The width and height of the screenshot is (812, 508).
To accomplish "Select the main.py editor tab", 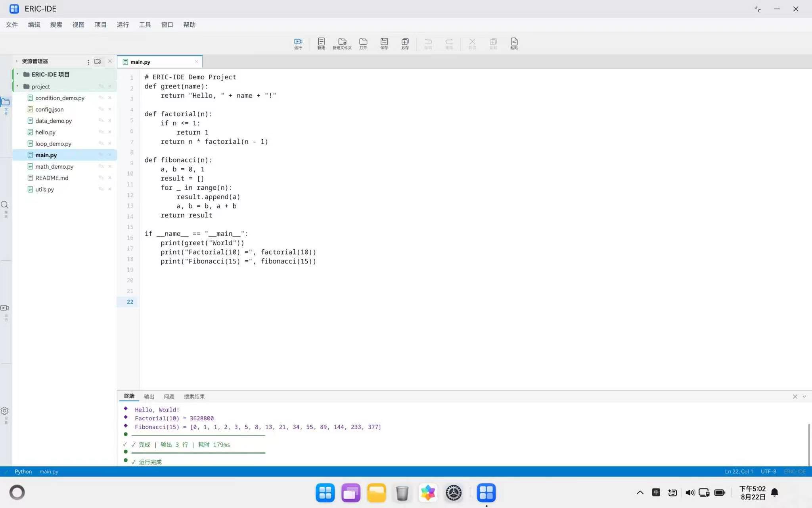I will (x=160, y=62).
